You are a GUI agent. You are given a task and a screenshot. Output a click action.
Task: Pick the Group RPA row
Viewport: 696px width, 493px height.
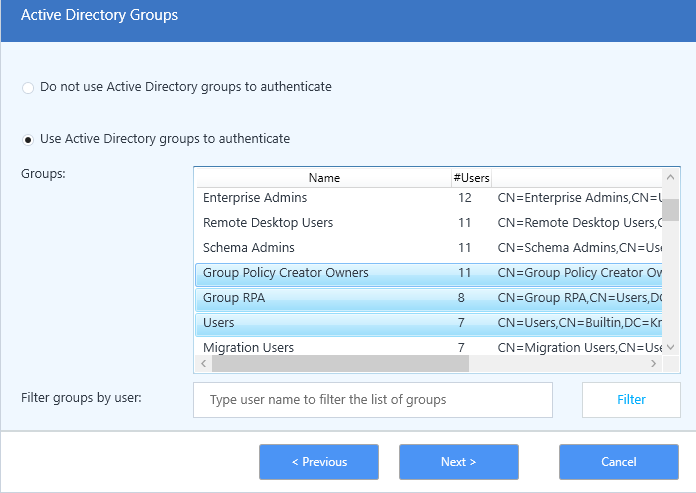(233, 298)
